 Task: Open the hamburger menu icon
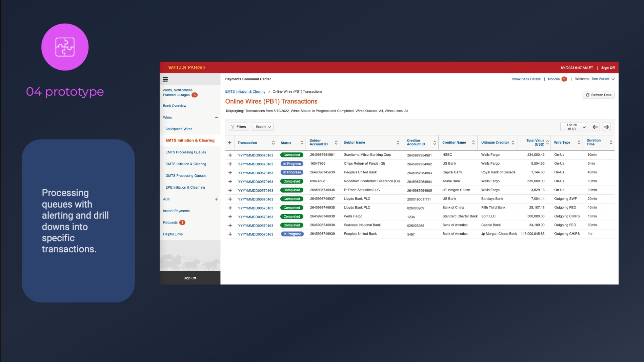(x=165, y=80)
